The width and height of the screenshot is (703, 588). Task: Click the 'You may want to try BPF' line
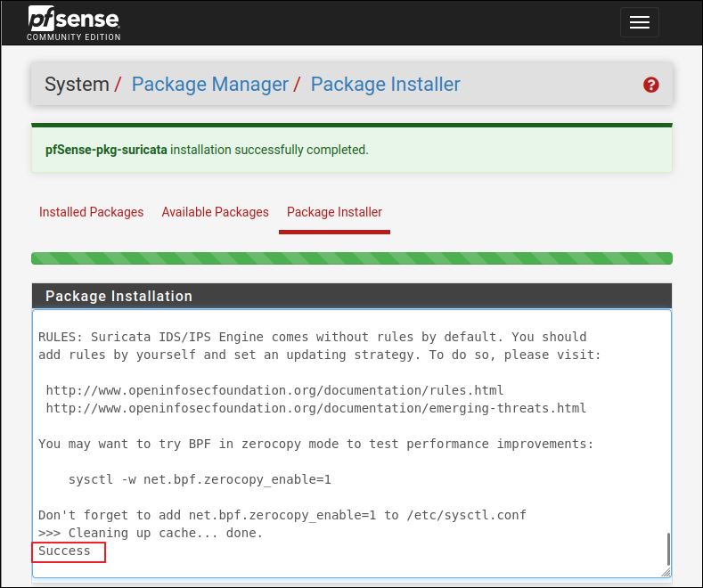point(316,444)
